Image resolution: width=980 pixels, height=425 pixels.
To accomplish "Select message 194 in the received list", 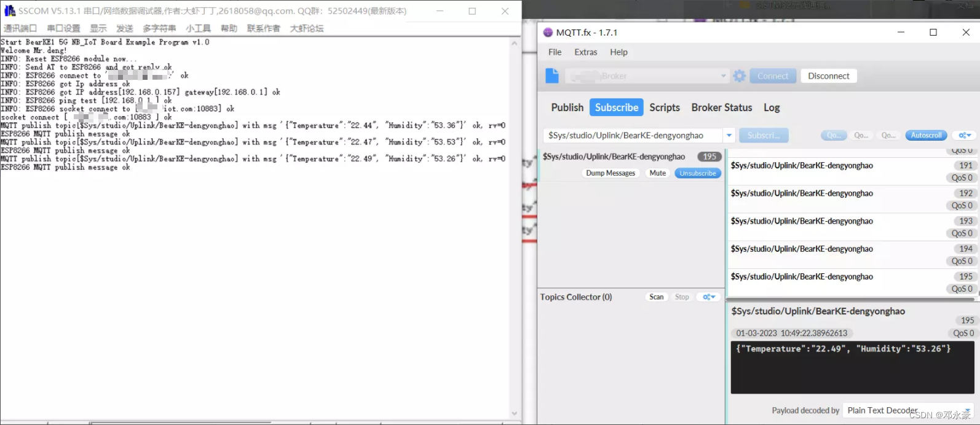I will (852, 254).
